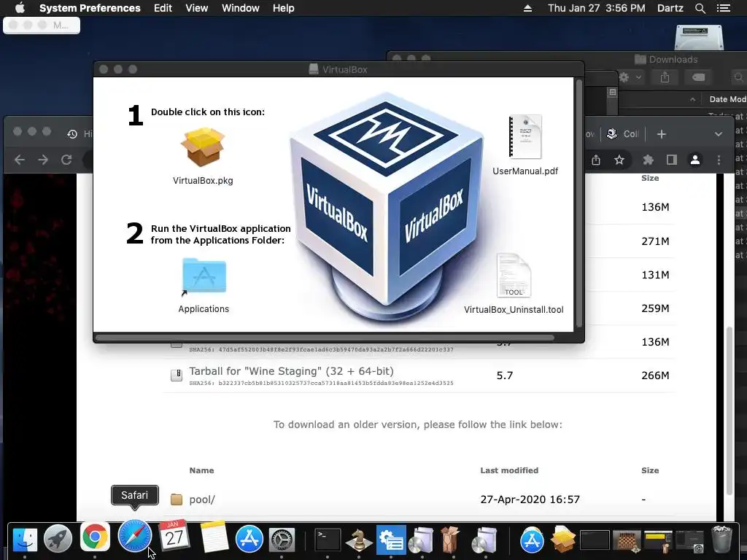This screenshot has height=560, width=747.
Task: Click the Tarball for "Wine Staging" (32 + 64-bit) link
Action: click(292, 371)
